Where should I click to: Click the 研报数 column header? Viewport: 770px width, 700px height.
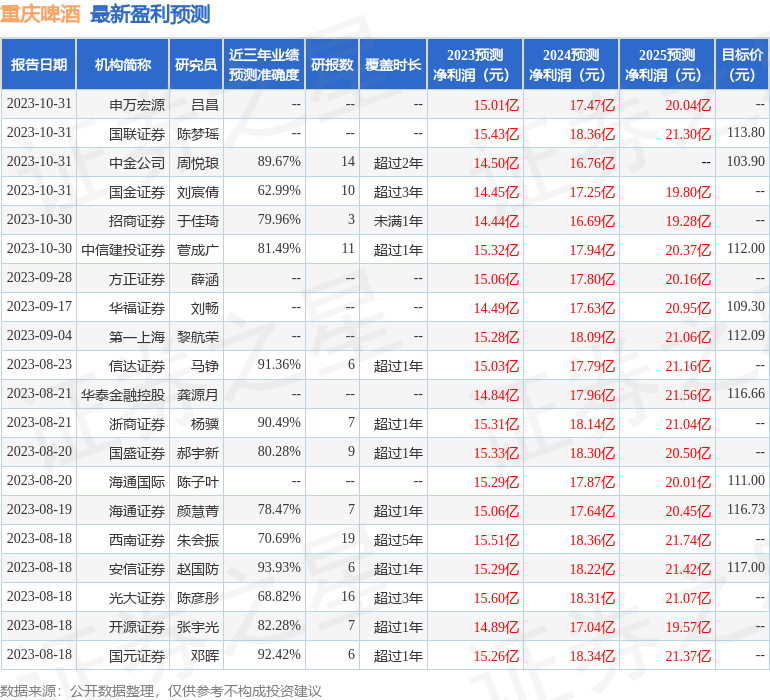click(x=332, y=64)
